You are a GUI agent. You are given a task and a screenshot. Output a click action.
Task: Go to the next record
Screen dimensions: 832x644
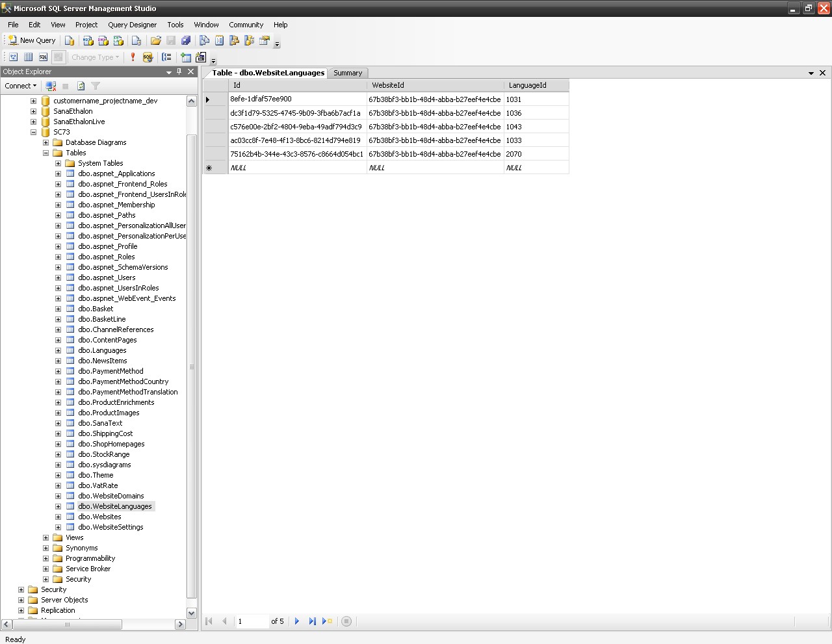click(297, 621)
